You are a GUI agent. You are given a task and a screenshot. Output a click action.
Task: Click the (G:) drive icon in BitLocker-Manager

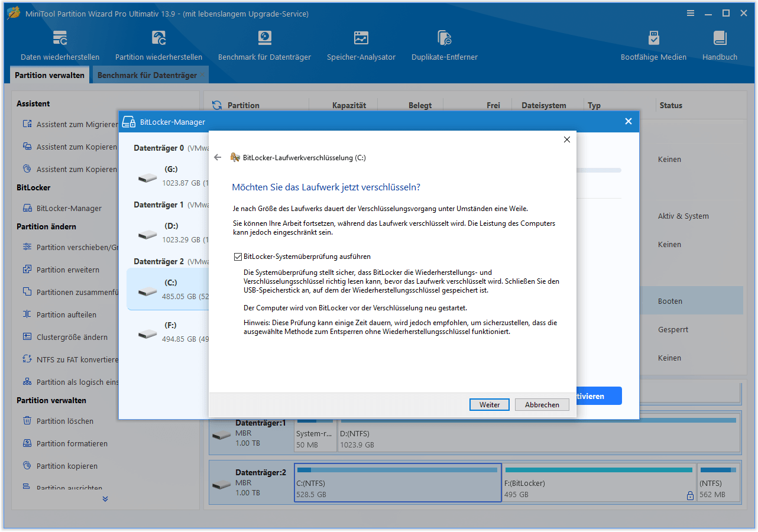[148, 177]
